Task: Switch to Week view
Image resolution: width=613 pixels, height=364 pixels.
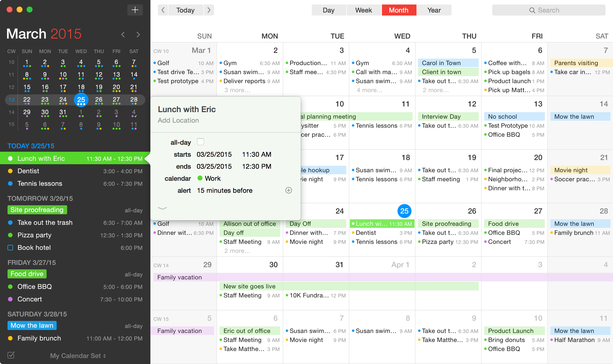Action: [363, 10]
